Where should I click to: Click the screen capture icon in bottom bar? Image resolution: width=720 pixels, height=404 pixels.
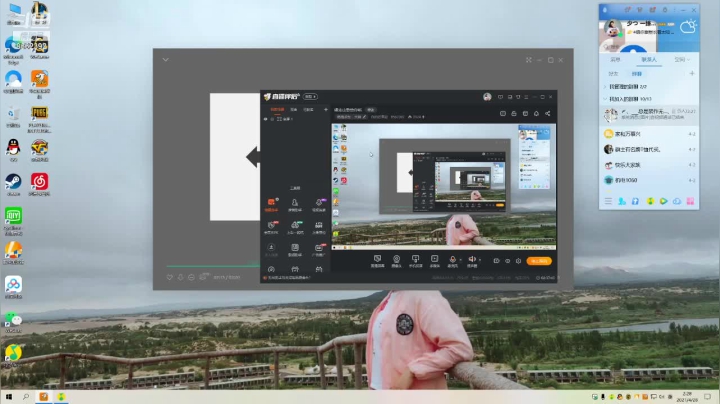coord(416,261)
